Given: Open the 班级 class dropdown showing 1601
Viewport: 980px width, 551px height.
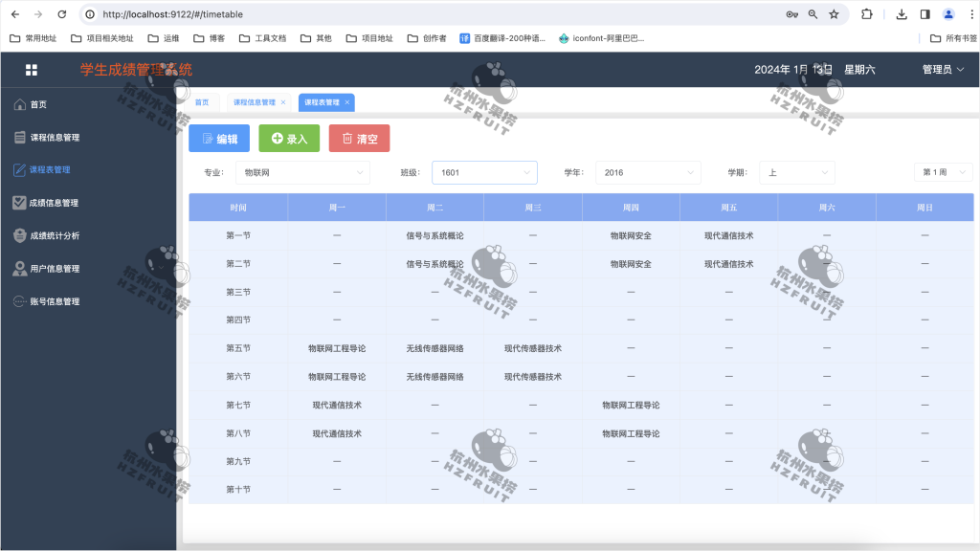Looking at the screenshot, I should tap(483, 172).
